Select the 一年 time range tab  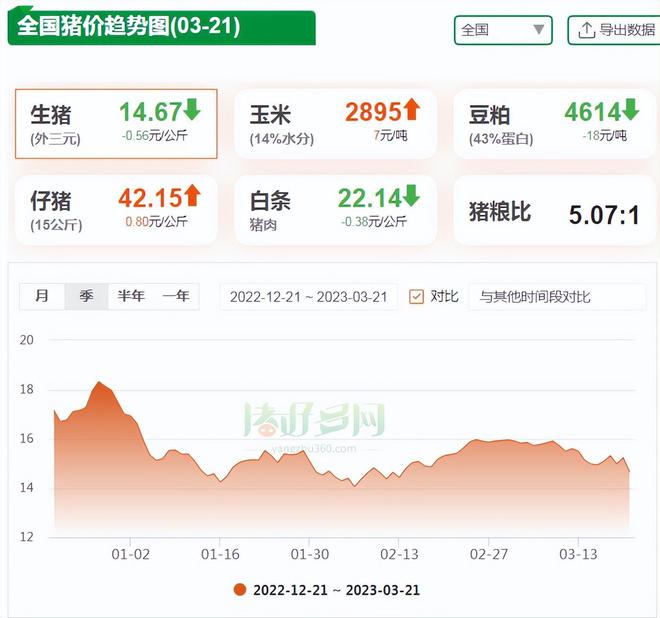176,296
